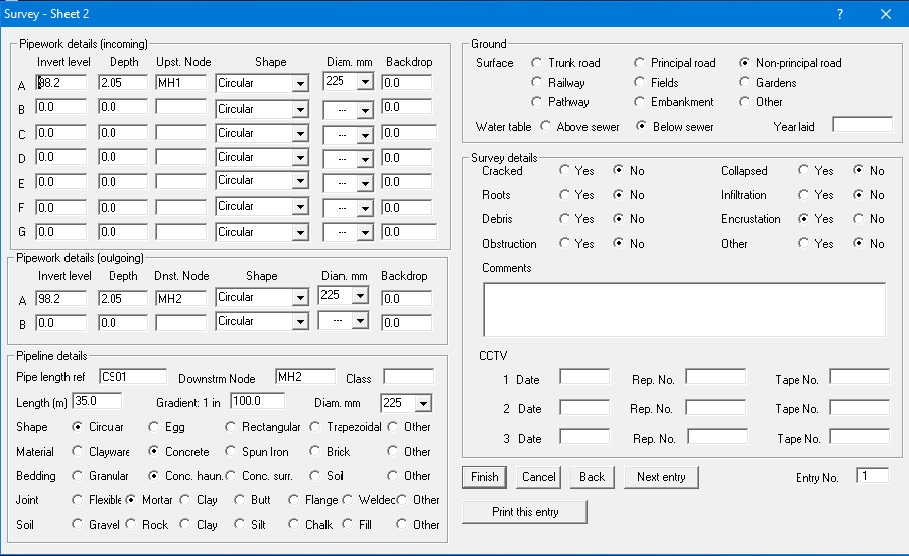Click the help question mark in title bar
This screenshot has height=556, width=909.
click(x=840, y=14)
